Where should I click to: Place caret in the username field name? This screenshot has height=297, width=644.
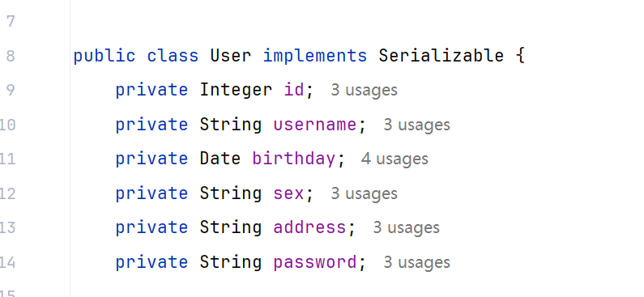click(x=315, y=125)
